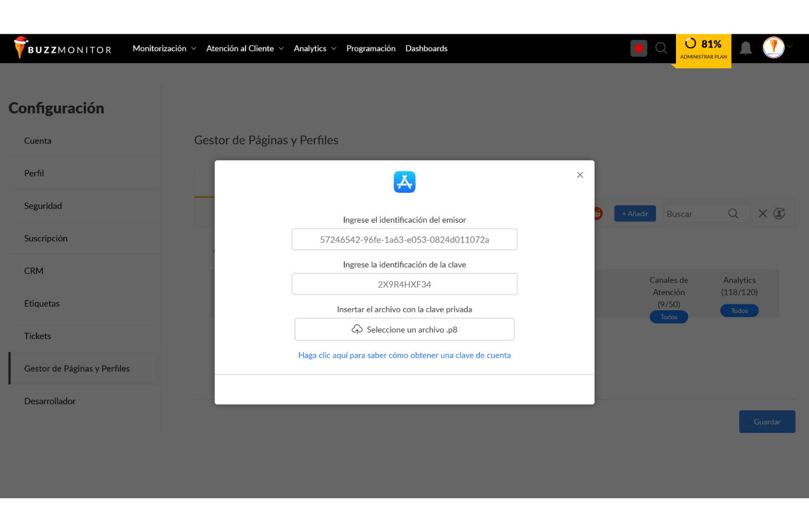Viewport: 809px width, 532px height.
Task: Expand the Monitorización dropdown menu
Action: coord(164,49)
